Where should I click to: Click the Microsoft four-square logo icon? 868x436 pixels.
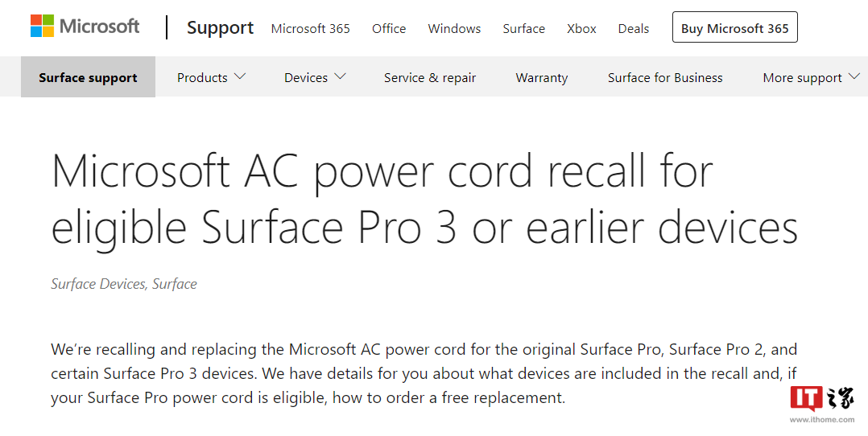(x=42, y=26)
